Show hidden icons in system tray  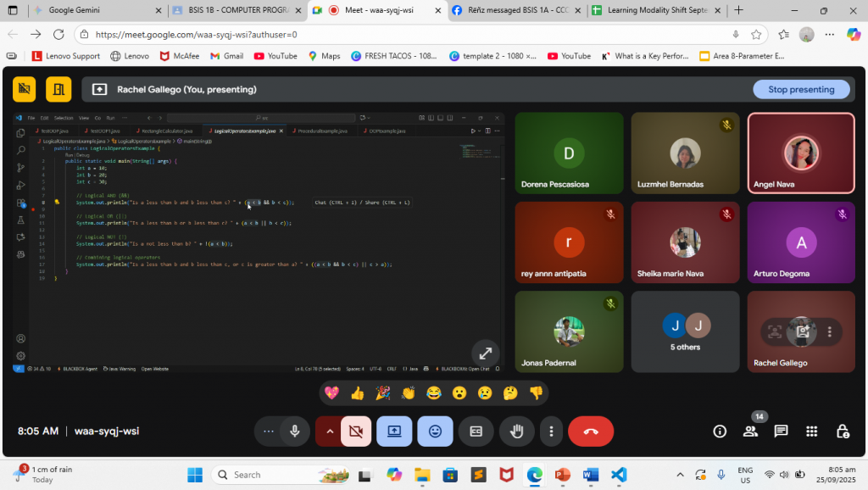pos(679,475)
